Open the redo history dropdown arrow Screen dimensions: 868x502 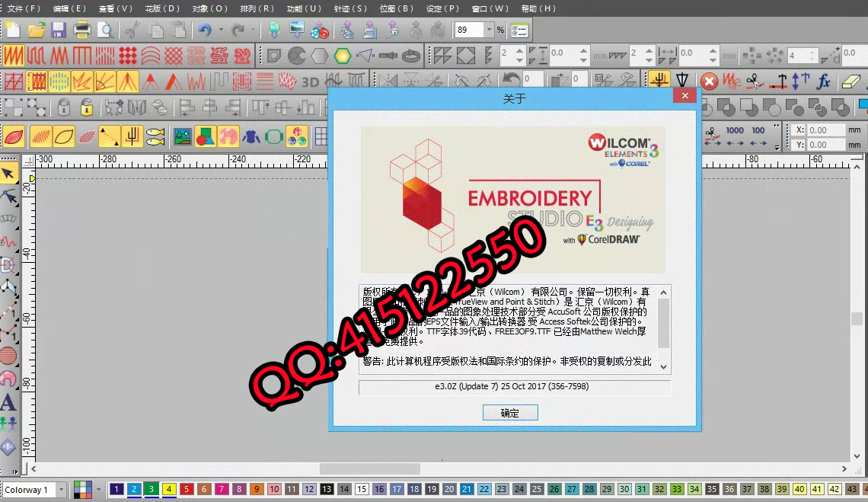pyautogui.click(x=254, y=30)
